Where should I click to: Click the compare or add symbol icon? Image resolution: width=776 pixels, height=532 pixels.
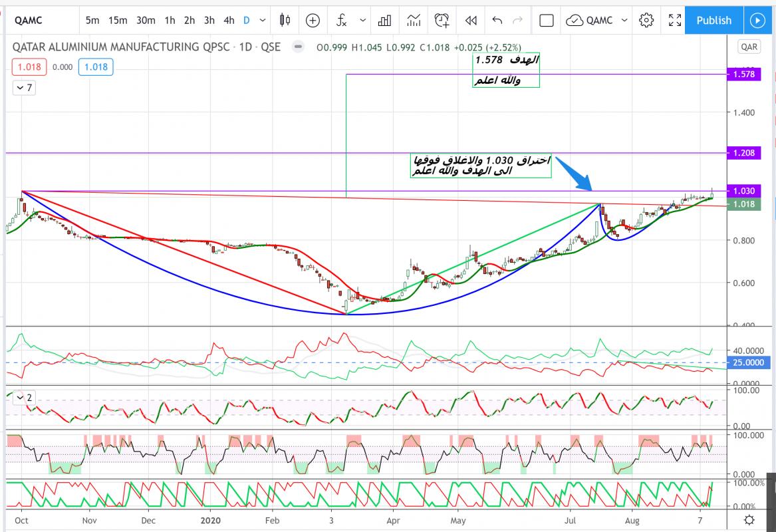coord(313,20)
